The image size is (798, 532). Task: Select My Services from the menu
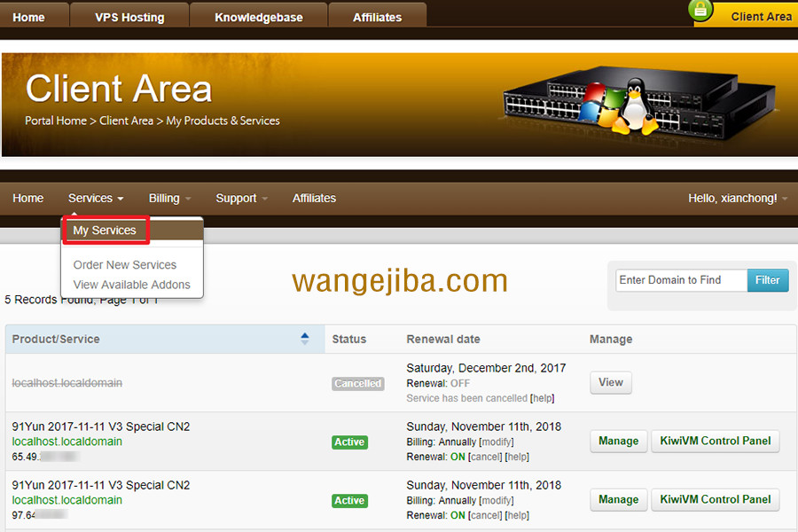coord(105,231)
